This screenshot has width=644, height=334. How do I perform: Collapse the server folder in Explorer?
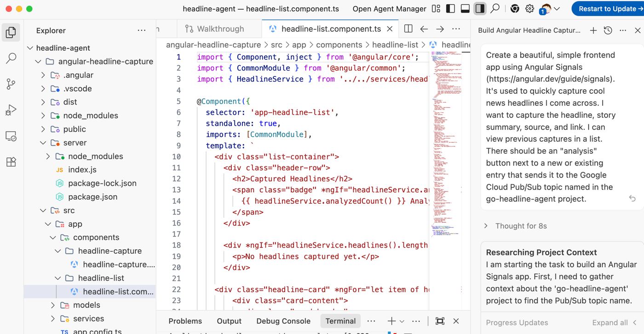coord(43,143)
